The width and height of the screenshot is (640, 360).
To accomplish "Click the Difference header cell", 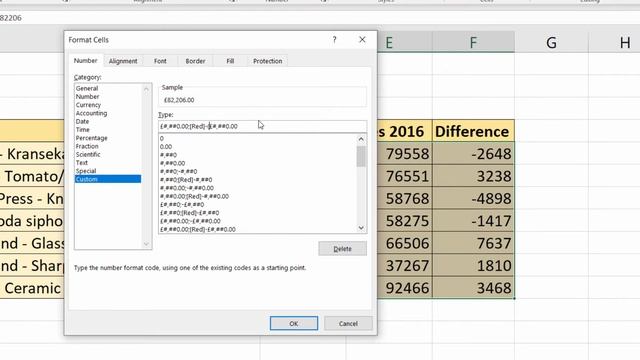I will pyautogui.click(x=473, y=131).
